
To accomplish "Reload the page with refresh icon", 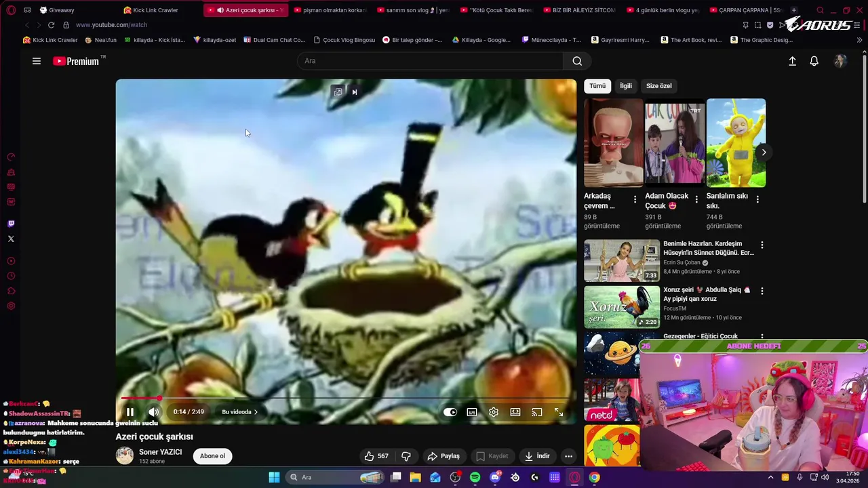I will tap(51, 25).
